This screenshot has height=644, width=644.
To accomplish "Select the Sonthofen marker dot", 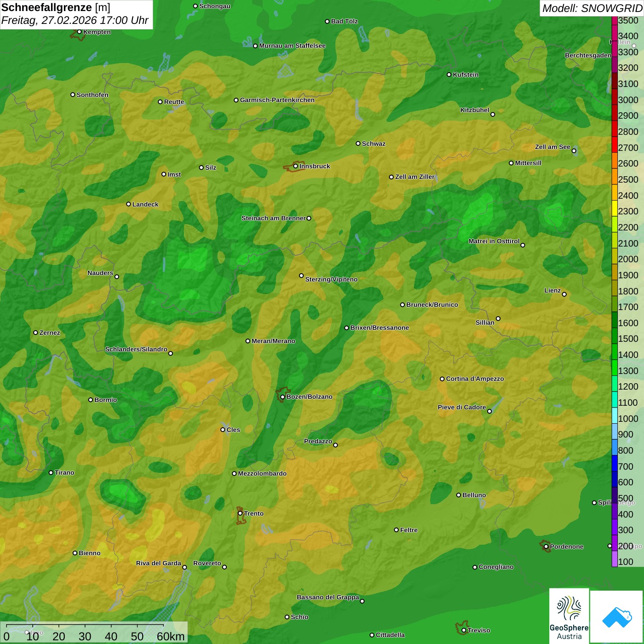I will tap(73, 95).
